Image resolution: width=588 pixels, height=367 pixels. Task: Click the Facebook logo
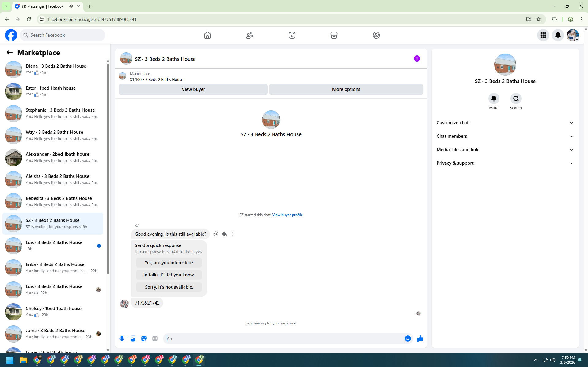11,35
